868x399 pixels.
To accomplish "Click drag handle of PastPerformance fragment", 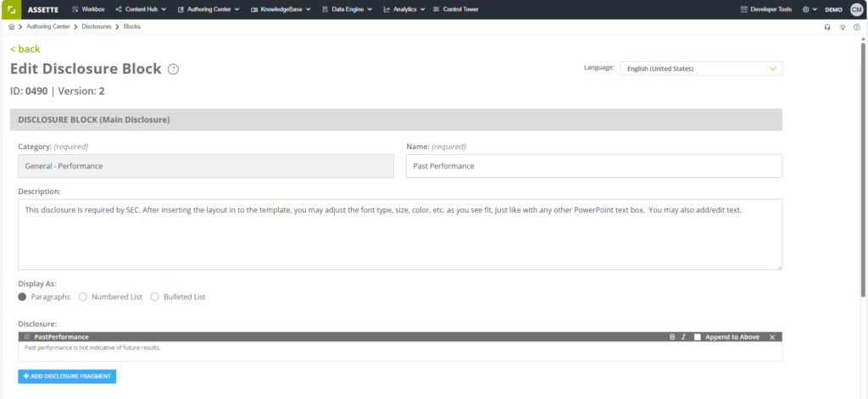I will 27,337.
